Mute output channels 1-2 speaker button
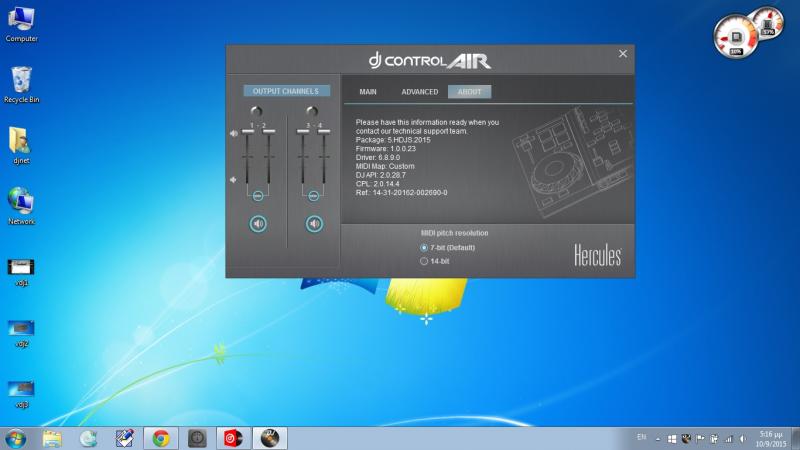The image size is (800, 450). point(258,223)
